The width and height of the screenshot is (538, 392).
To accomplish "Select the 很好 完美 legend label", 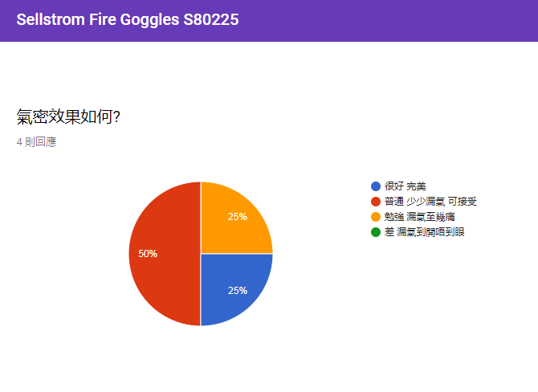I will click(x=406, y=186).
